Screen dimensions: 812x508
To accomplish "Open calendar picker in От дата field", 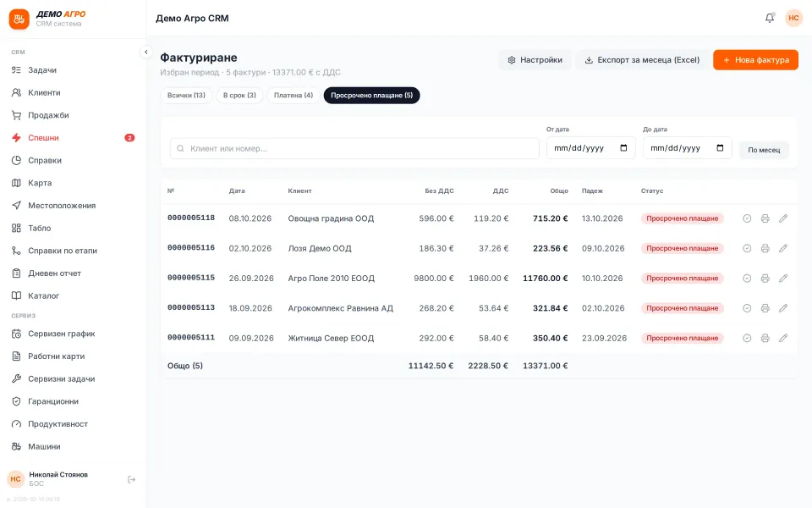I will click(x=623, y=148).
